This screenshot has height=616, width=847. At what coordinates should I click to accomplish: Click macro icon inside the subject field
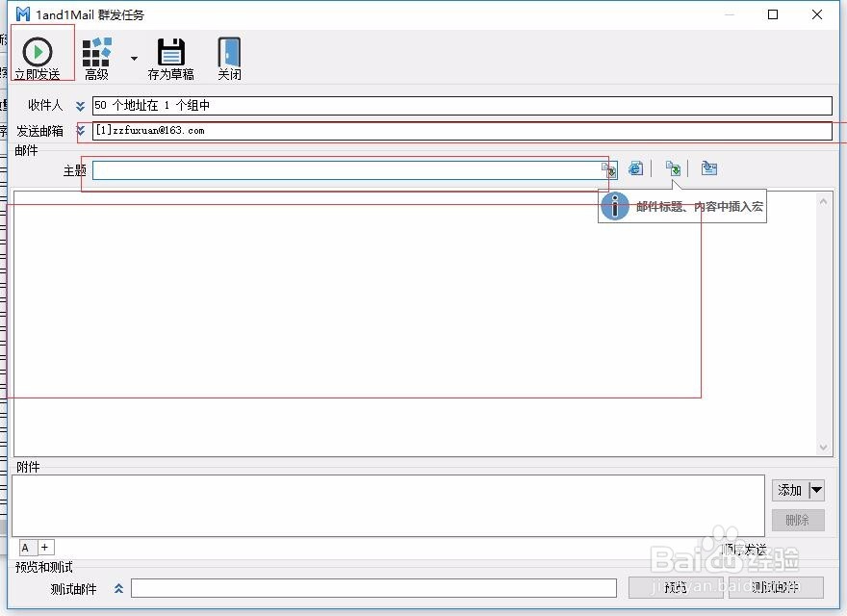pos(609,170)
